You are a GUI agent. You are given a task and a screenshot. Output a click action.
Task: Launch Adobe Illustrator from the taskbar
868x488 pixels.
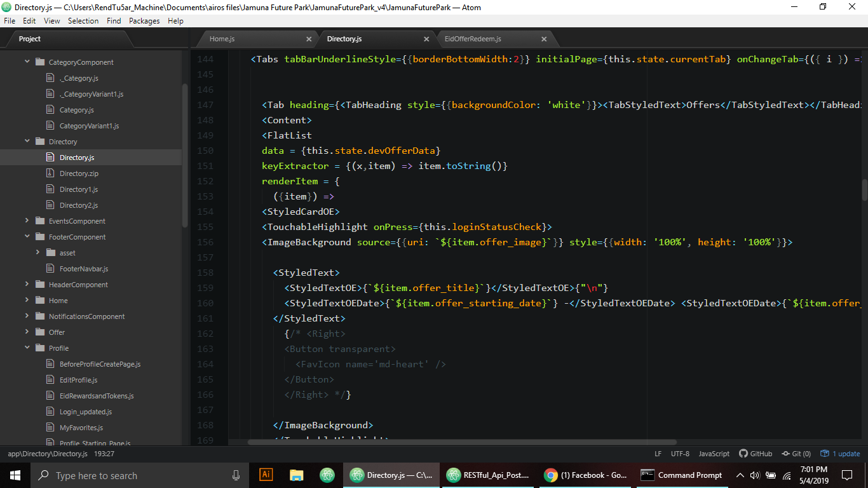point(265,475)
